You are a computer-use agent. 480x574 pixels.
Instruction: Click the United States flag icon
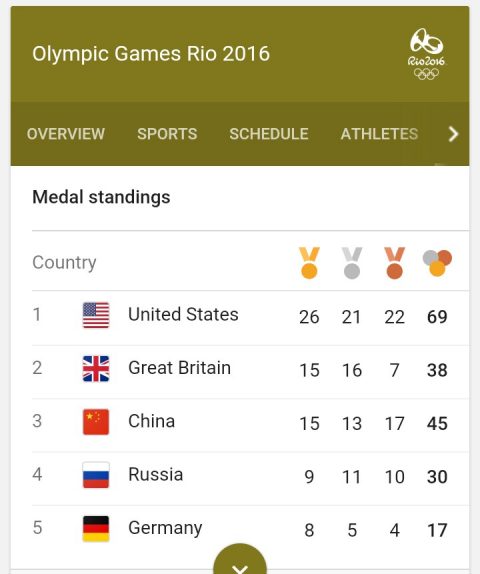pyautogui.click(x=96, y=315)
